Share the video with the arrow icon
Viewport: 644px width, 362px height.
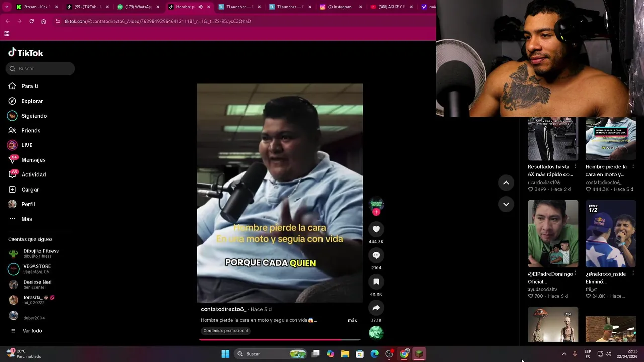376,308
